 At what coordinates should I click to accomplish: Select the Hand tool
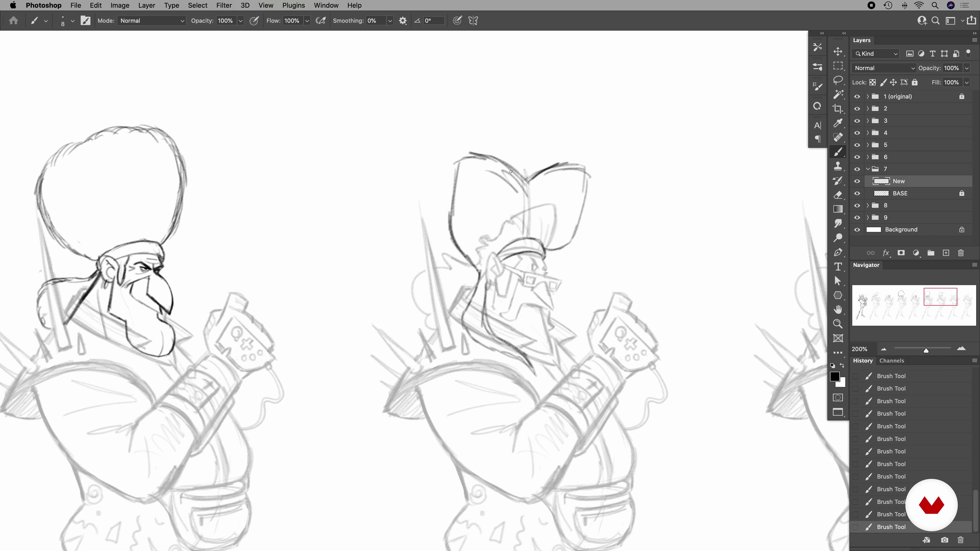click(838, 309)
